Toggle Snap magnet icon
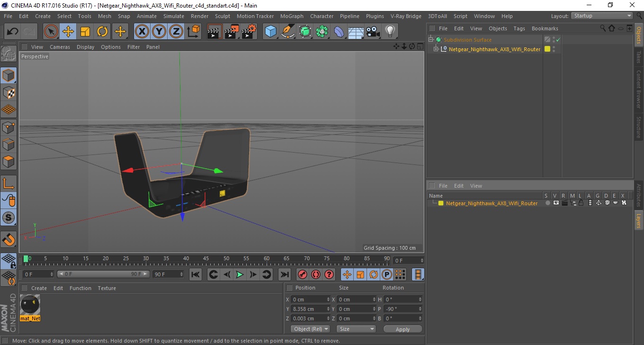The width and height of the screenshot is (644, 345). (x=9, y=239)
